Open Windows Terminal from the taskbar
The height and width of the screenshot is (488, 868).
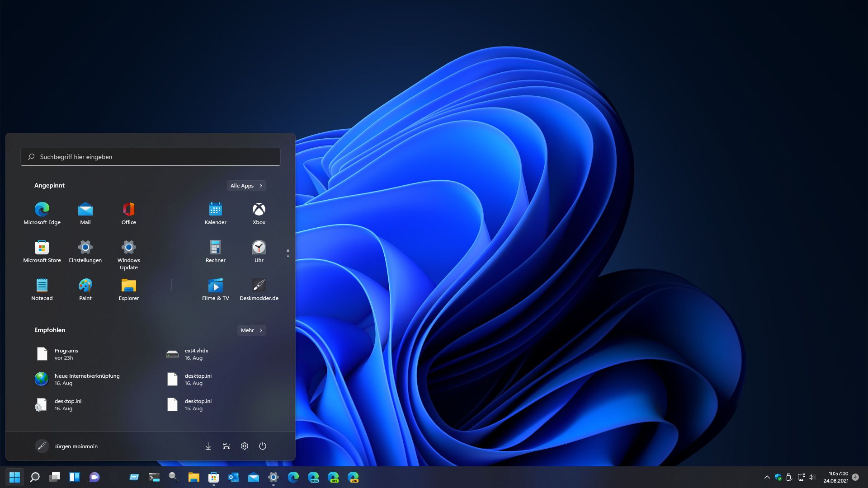pos(154,477)
